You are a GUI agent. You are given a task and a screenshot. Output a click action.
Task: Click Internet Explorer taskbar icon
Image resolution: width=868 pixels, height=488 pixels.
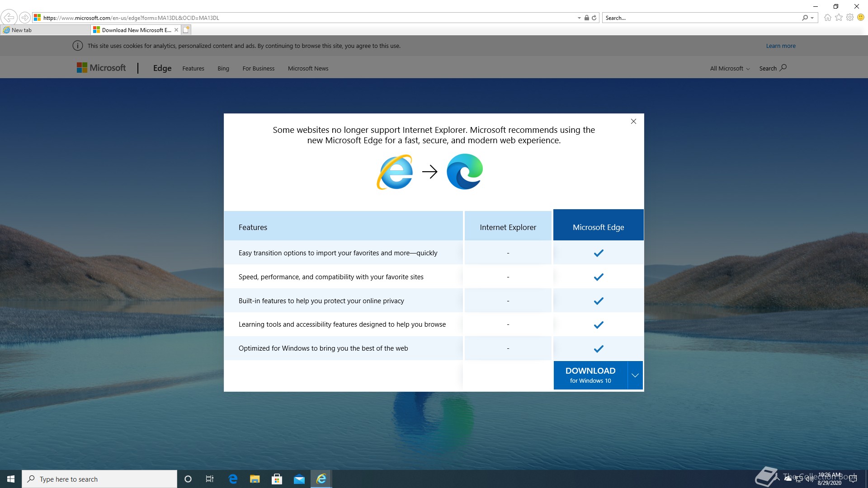point(321,479)
